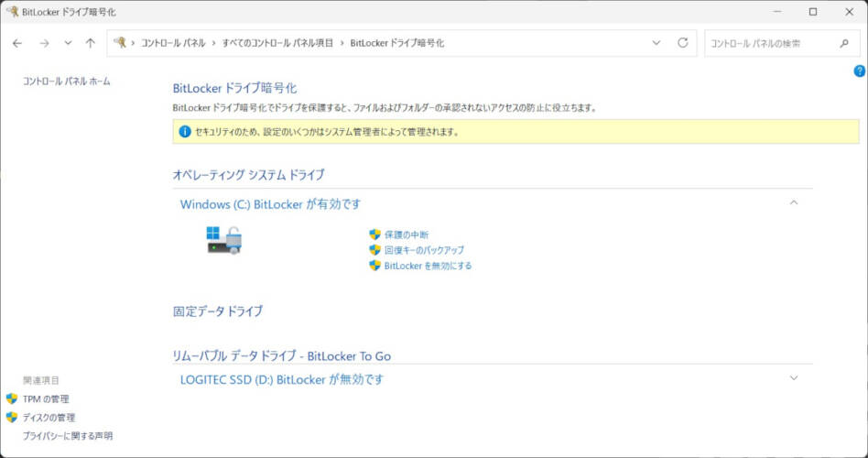The height and width of the screenshot is (458, 868).
Task: Click LOGITEC SSD (D:) BitLocker が無効です heading
Action: pos(282,380)
